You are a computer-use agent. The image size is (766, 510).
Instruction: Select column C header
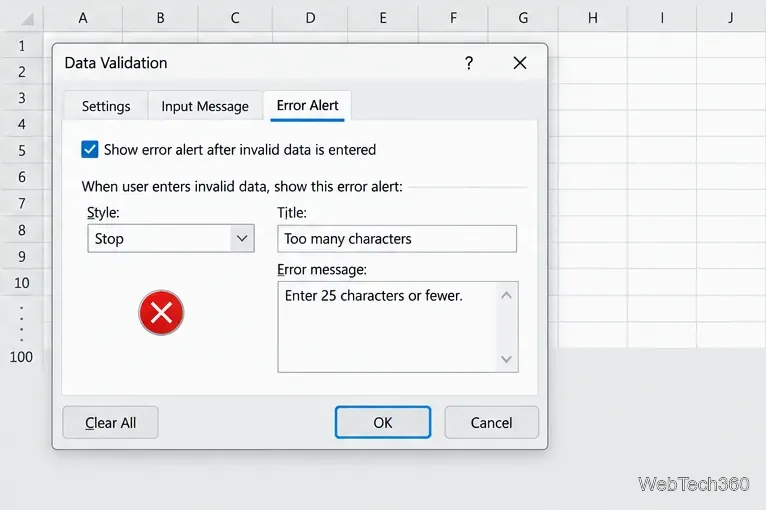235,18
